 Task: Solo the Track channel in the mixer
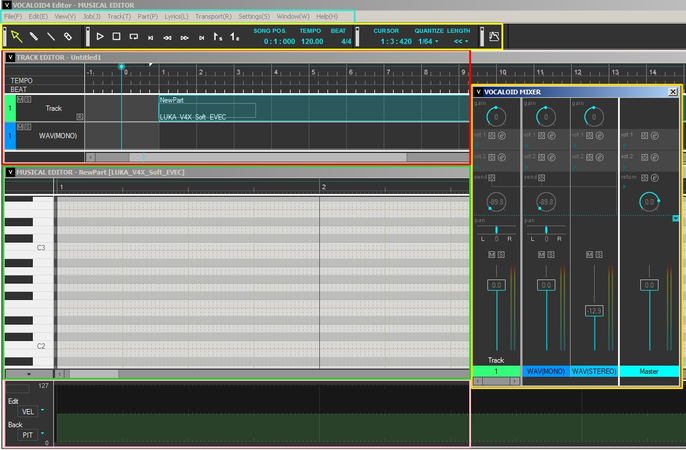501,255
